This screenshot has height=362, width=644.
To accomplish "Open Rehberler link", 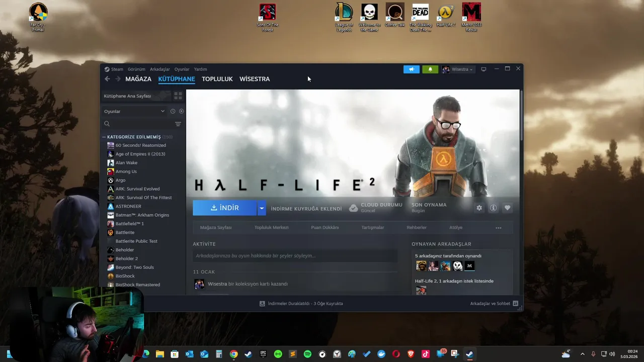I will 417,228.
